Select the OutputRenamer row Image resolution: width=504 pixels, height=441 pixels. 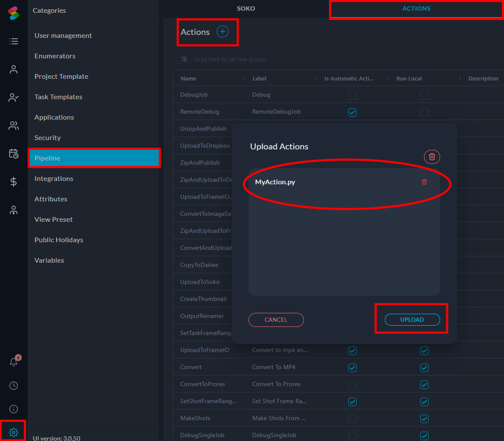[202, 316]
